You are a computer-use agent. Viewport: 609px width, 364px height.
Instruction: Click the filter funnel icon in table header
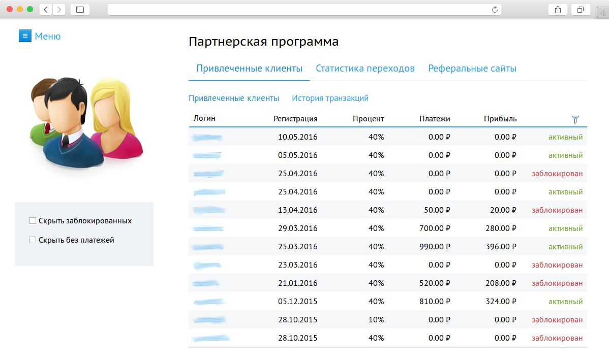click(575, 119)
